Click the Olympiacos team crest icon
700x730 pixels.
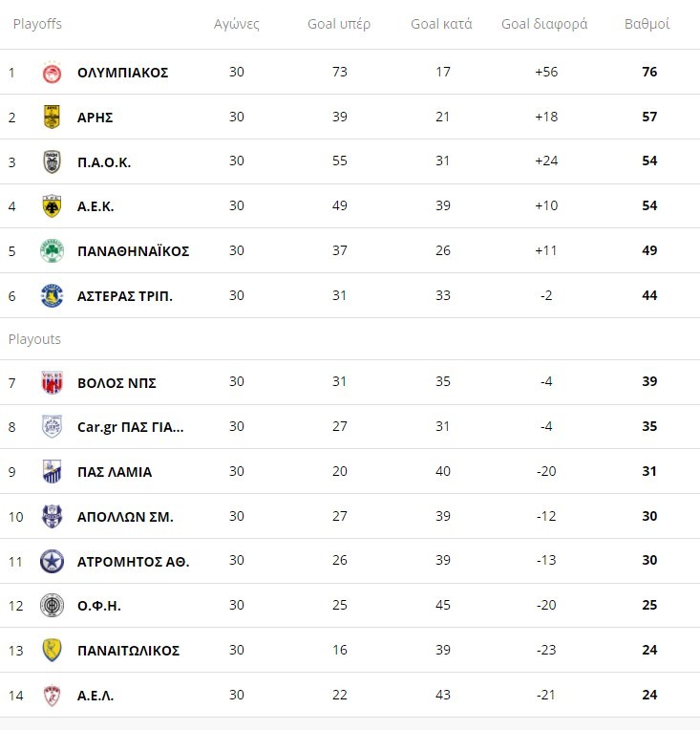coord(52,73)
